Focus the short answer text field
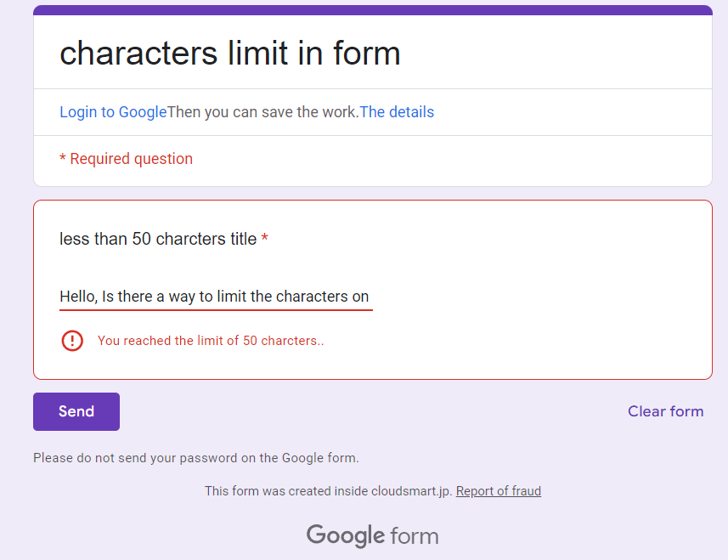The image size is (728, 560). click(216, 297)
